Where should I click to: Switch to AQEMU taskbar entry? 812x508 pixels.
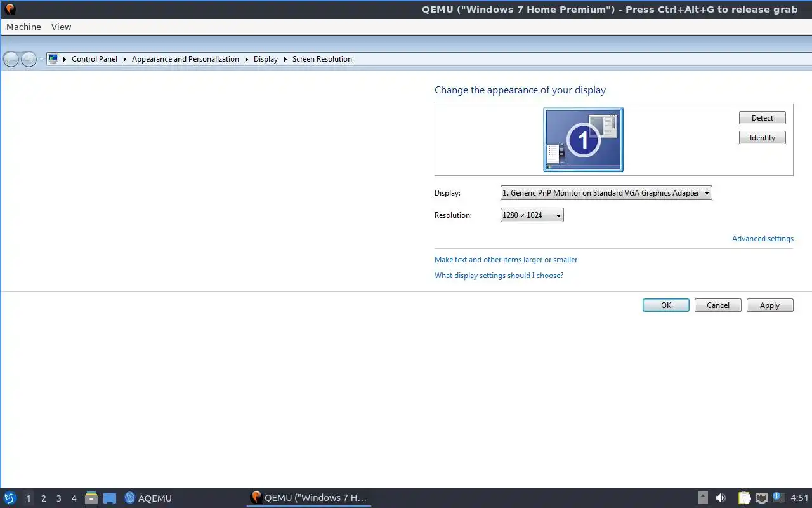148,498
